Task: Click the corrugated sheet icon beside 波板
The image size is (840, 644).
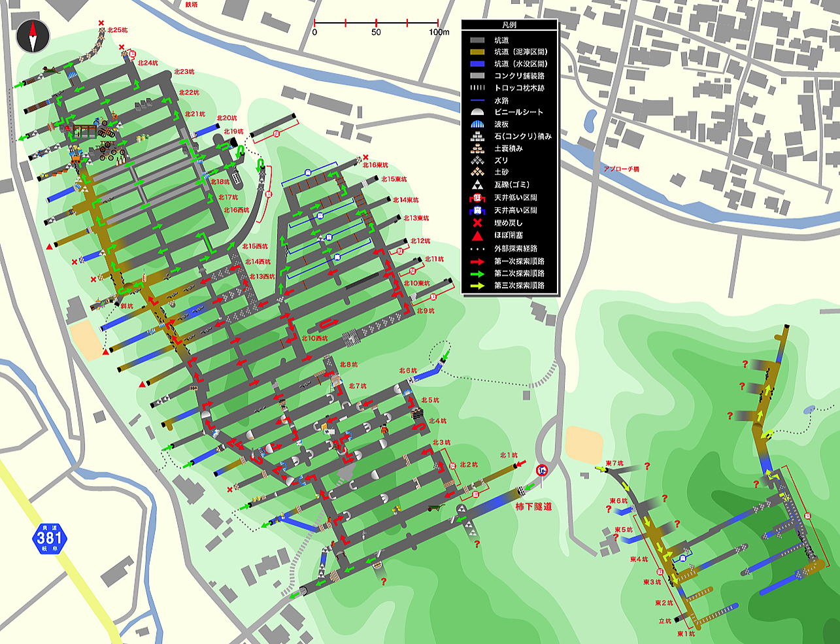Action: [478, 124]
